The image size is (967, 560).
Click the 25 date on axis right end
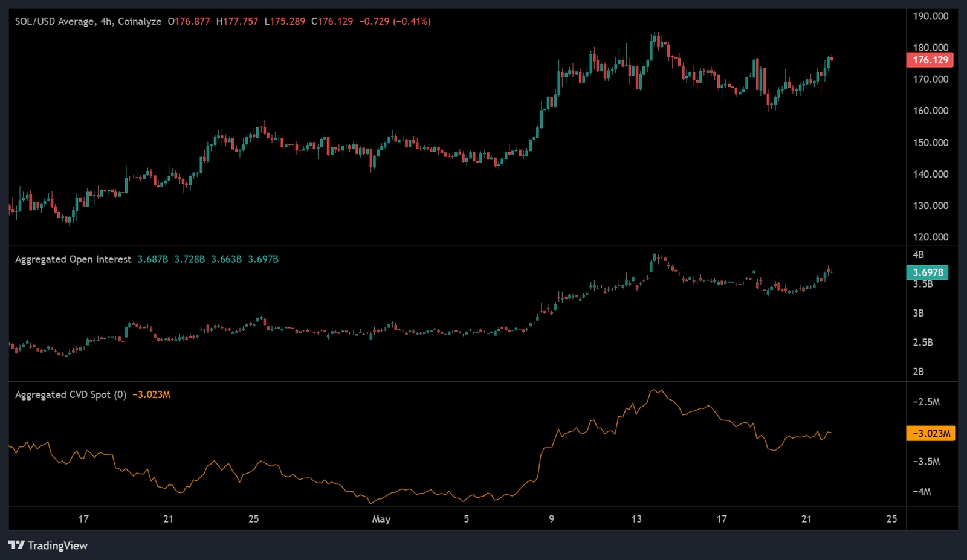coord(891,518)
